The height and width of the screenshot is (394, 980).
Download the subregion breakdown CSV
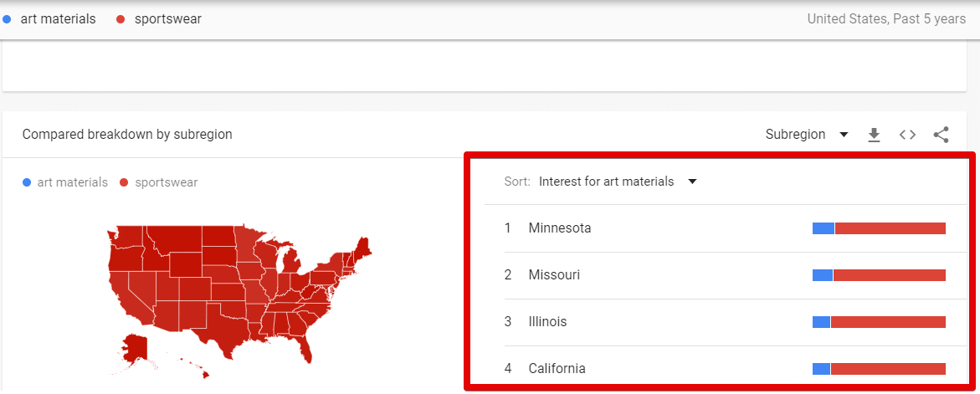[874, 135]
